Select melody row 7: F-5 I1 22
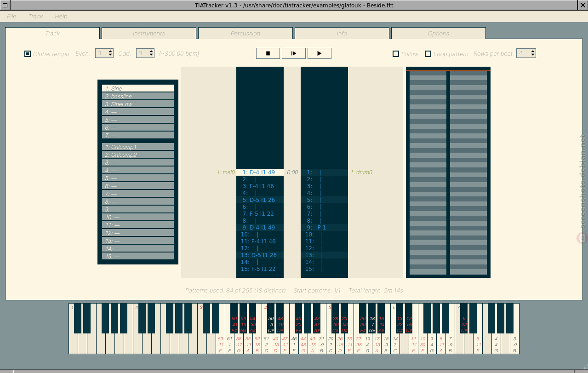Screen dimensions: 588x373 click(x=260, y=214)
